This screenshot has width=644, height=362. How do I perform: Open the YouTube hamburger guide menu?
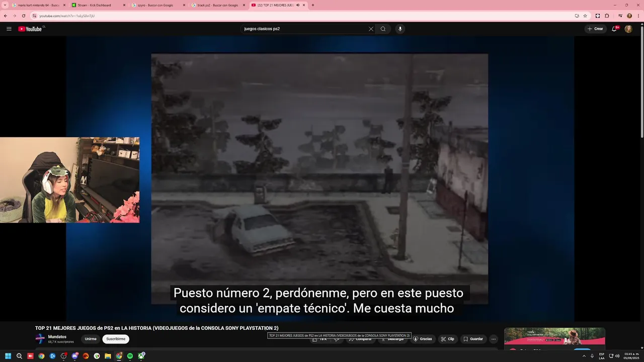pos(9,29)
